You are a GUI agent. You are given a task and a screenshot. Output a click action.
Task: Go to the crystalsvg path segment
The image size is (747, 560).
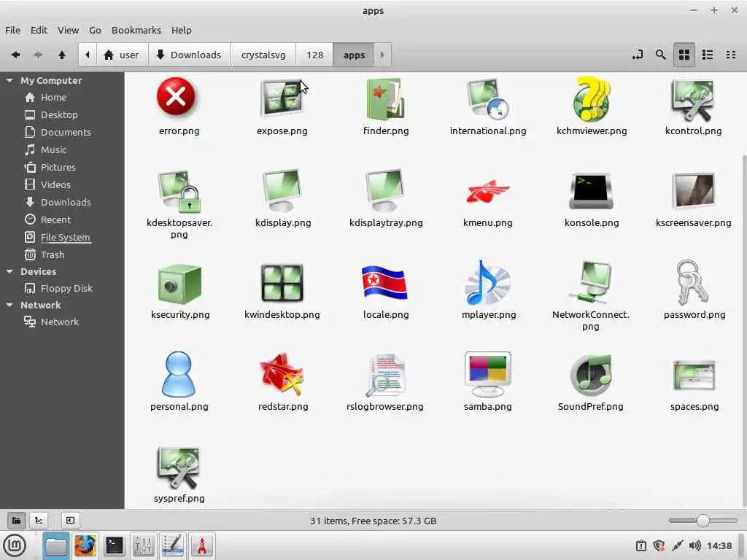tap(263, 55)
